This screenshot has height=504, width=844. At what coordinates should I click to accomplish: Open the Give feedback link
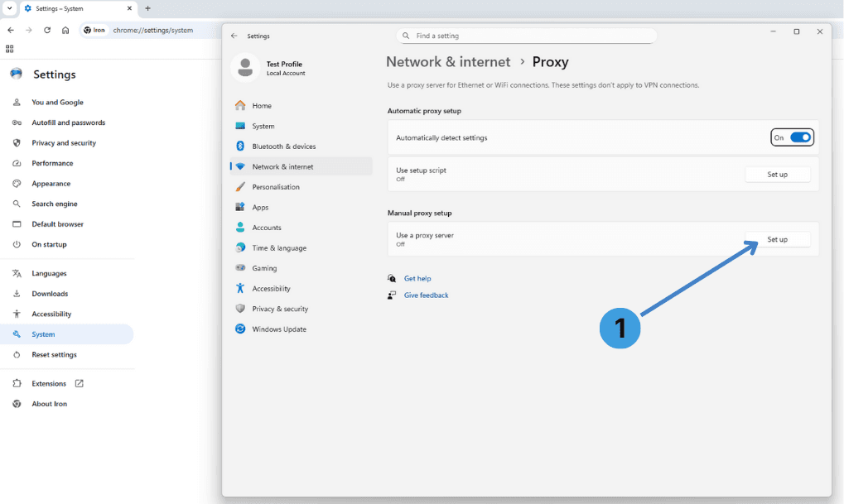pyautogui.click(x=426, y=295)
